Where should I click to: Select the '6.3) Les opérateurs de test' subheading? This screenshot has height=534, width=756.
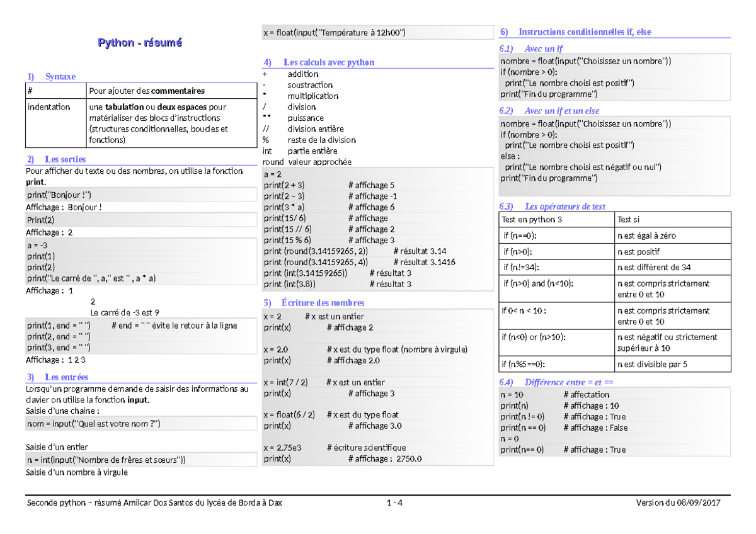[x=550, y=206]
